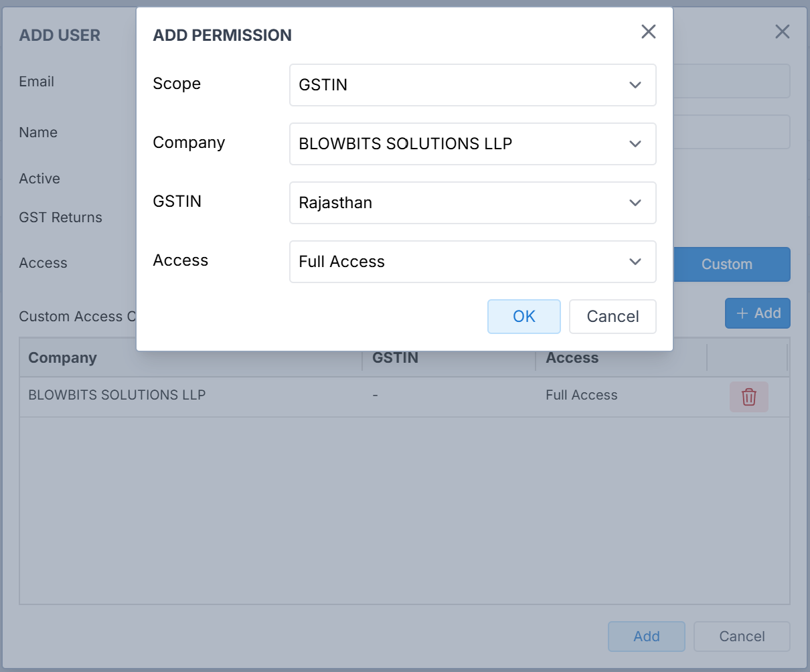Cancel the Add Permission dialog

612,317
